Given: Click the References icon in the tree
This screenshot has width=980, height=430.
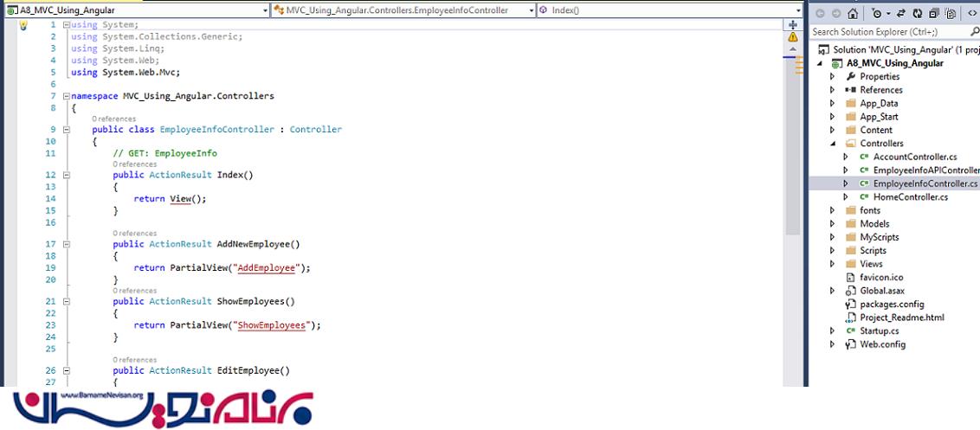Looking at the screenshot, I should (850, 90).
